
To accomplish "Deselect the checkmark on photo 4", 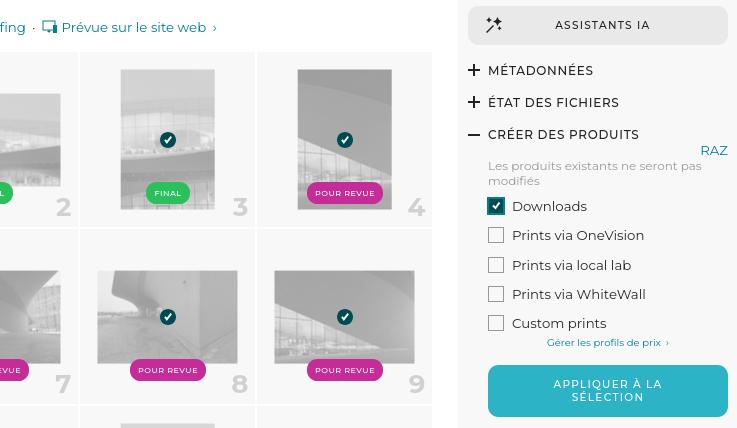I will (x=345, y=140).
